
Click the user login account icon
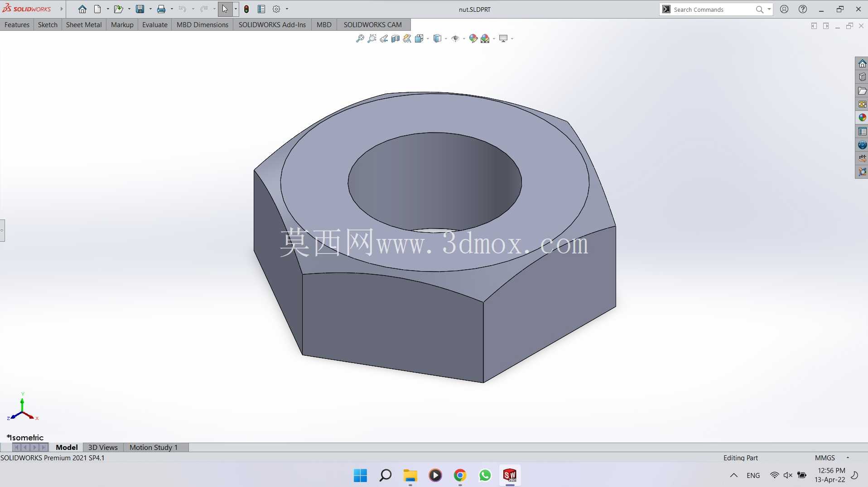pyautogui.click(x=784, y=9)
